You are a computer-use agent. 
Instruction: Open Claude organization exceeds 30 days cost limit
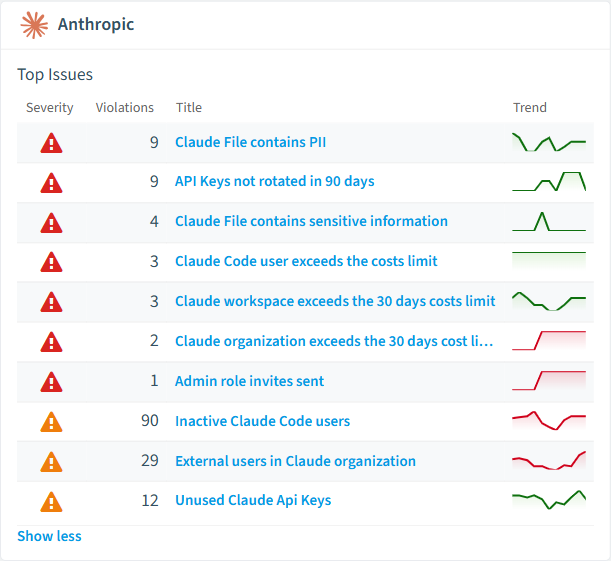tap(334, 341)
